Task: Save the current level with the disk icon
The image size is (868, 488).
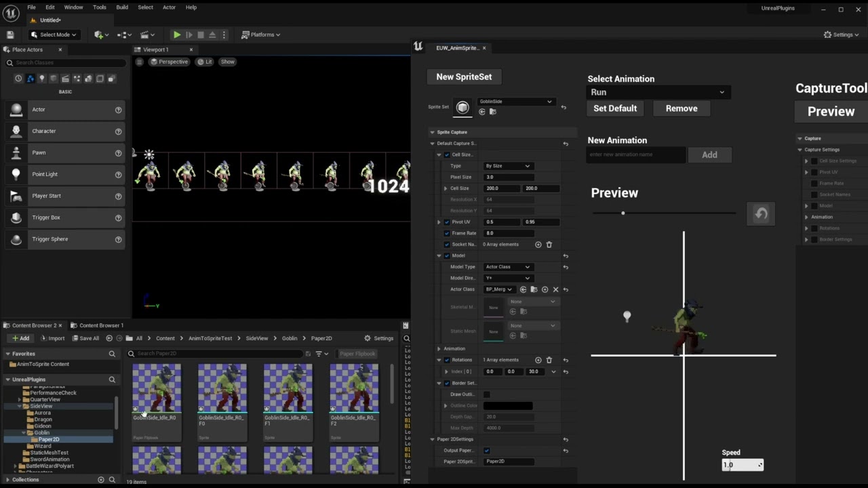Action: click(x=10, y=35)
